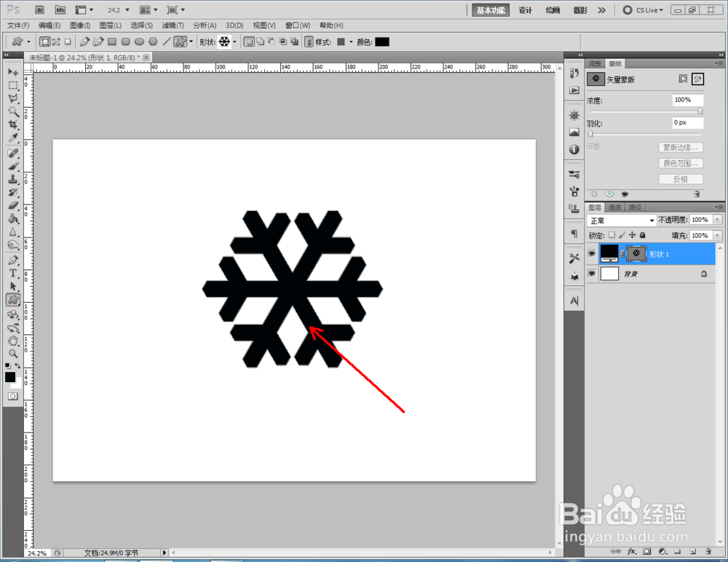Viewport: 728px width, 562px height.
Task: Open the 不透明度 slider arrow
Action: click(x=717, y=220)
